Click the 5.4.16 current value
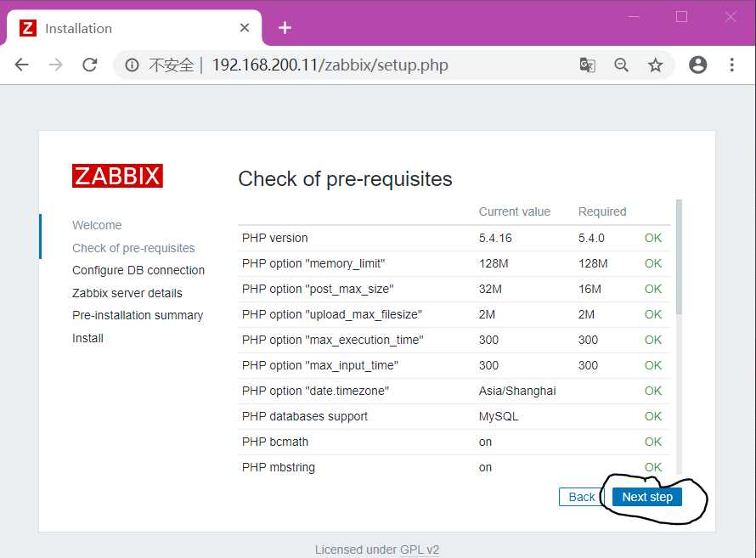756x558 pixels. pos(495,238)
